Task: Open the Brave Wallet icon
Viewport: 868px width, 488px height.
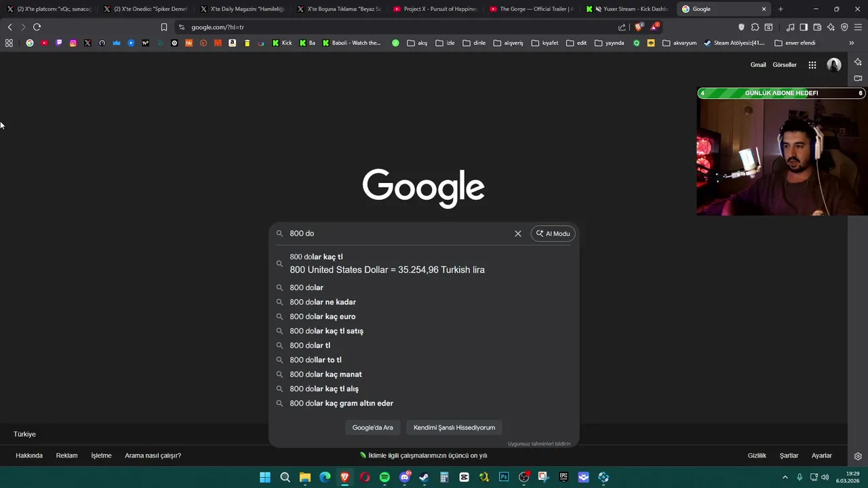Action: coord(817,27)
